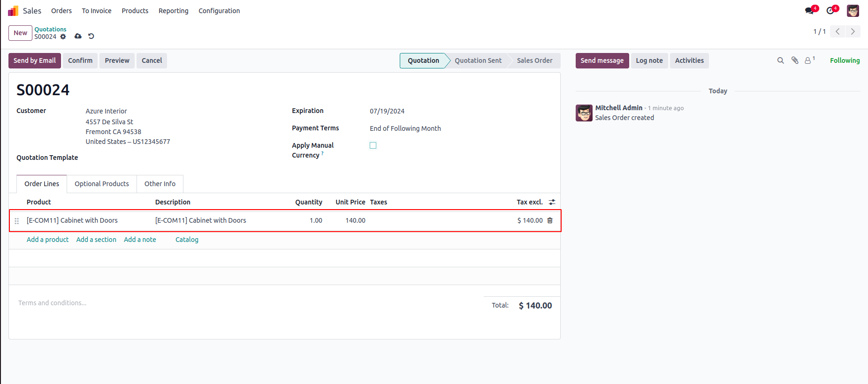Switch to the Optional Products tab
The height and width of the screenshot is (384, 868).
pos(101,184)
